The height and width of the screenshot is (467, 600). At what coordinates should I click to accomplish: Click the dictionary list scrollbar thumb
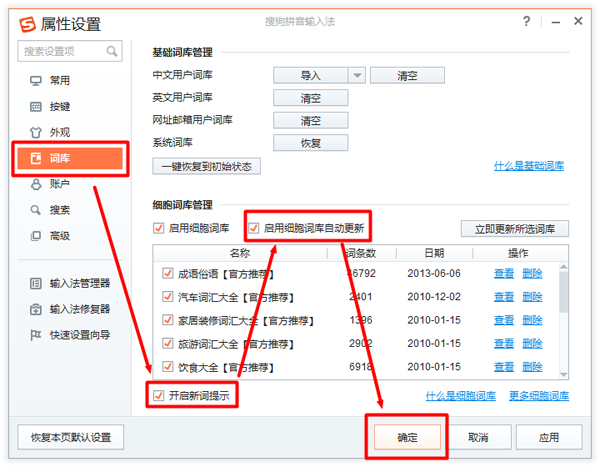(x=563, y=292)
